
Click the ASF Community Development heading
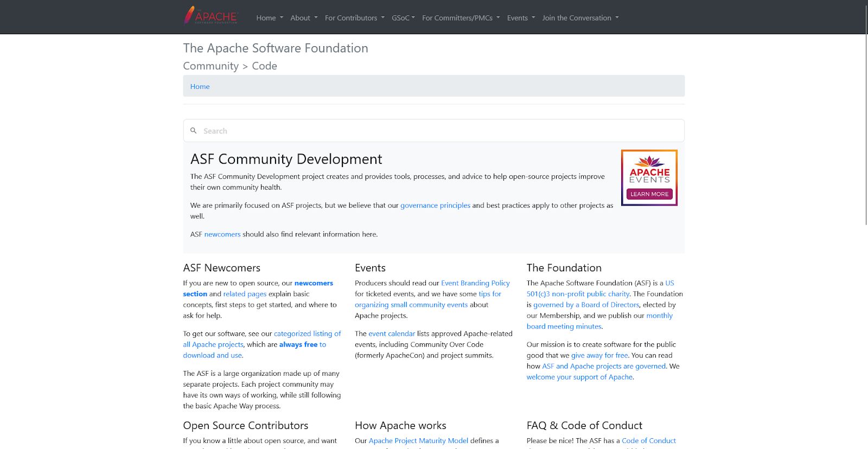(x=286, y=159)
